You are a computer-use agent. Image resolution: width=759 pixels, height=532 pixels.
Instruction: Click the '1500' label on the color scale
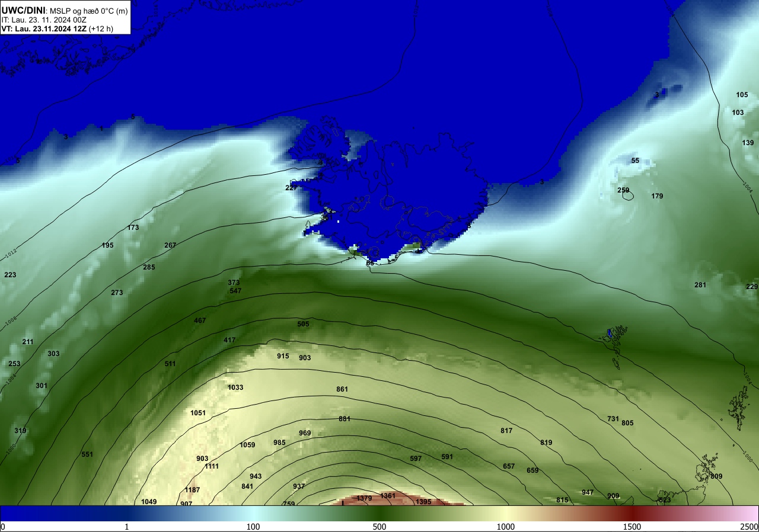coord(632,527)
